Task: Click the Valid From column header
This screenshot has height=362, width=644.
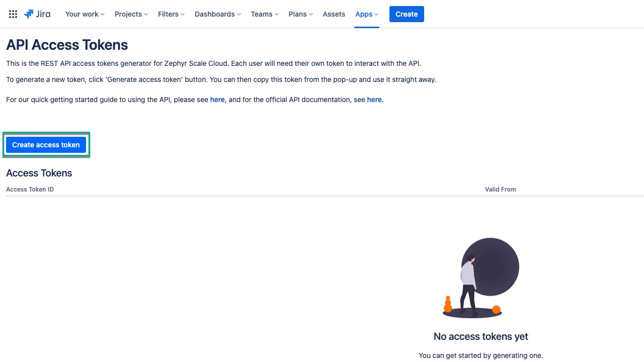Action: pos(500,189)
